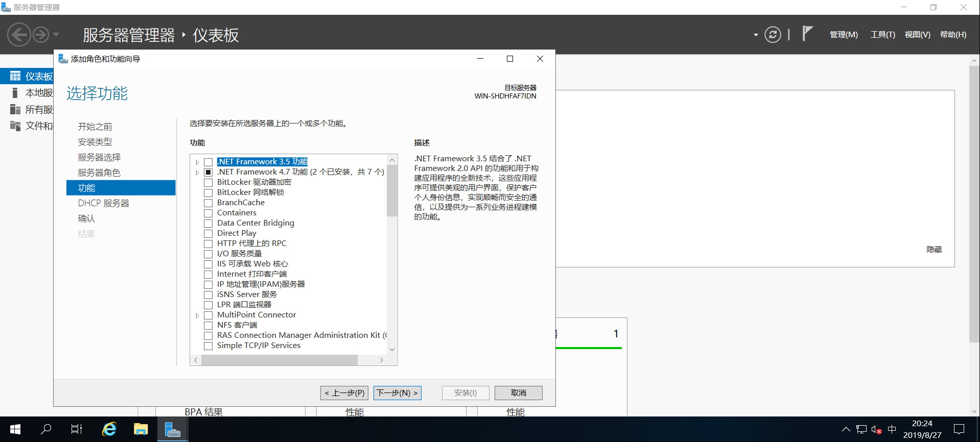Viewport: 980px width, 442px height.
Task: Enable the BranchCache feature checkbox
Action: [208, 203]
